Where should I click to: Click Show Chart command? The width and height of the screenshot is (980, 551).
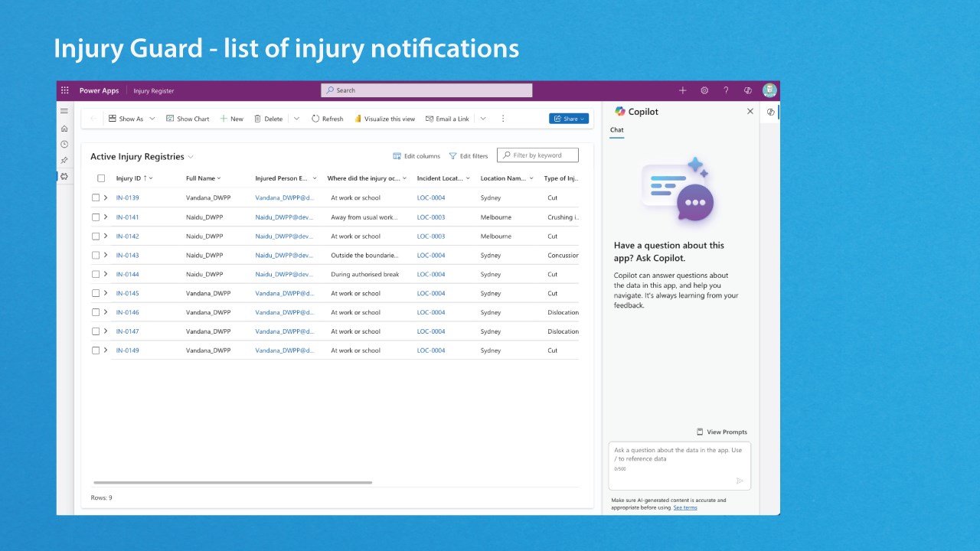tap(188, 119)
